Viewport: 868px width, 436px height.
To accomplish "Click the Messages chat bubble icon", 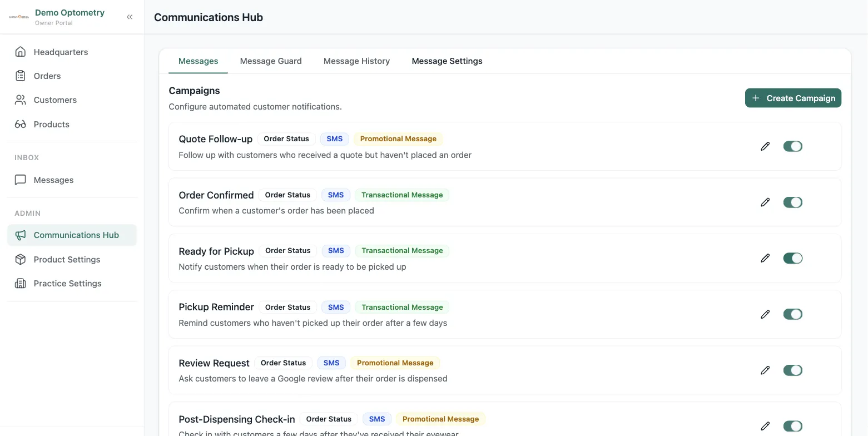I will [21, 180].
